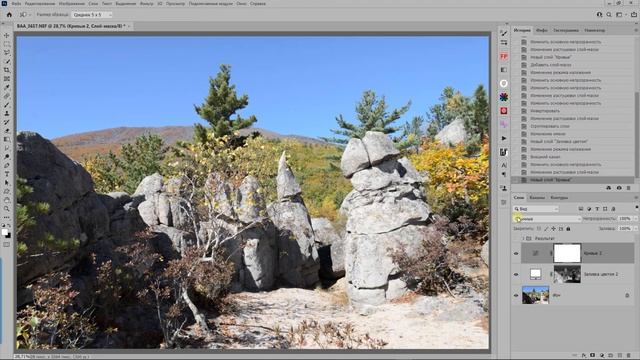Image resolution: width=640 pixels, height=360 pixels.
Task: Select the Brush tool
Action: coord(7,105)
